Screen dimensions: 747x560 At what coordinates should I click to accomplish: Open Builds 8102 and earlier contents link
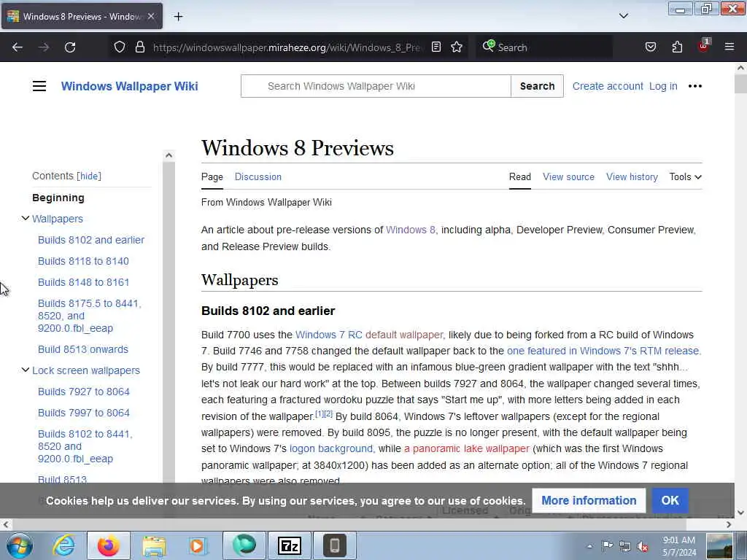(91, 240)
